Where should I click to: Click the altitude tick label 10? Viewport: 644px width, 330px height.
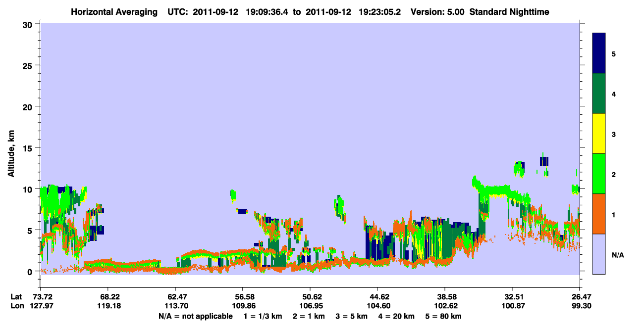pyautogui.click(x=29, y=189)
